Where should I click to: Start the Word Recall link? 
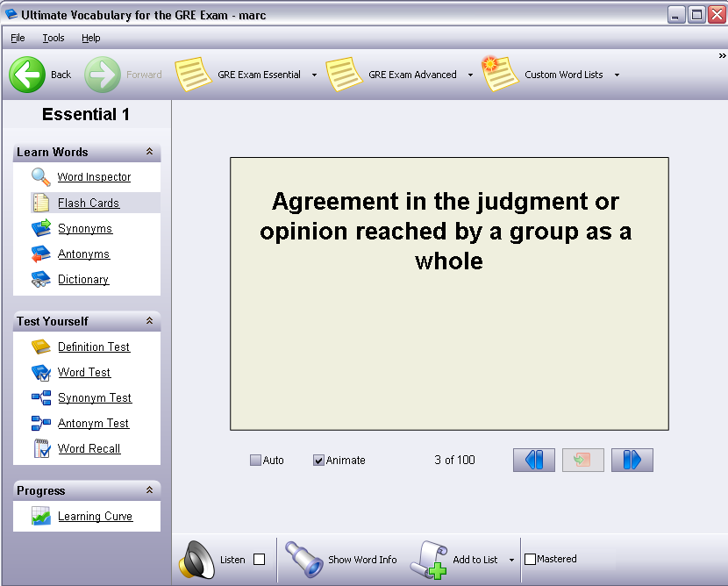89,448
